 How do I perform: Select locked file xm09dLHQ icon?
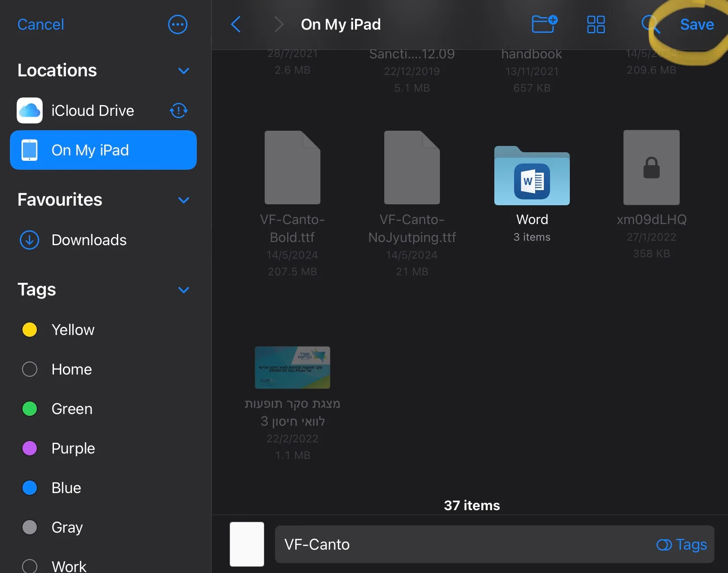tap(652, 167)
